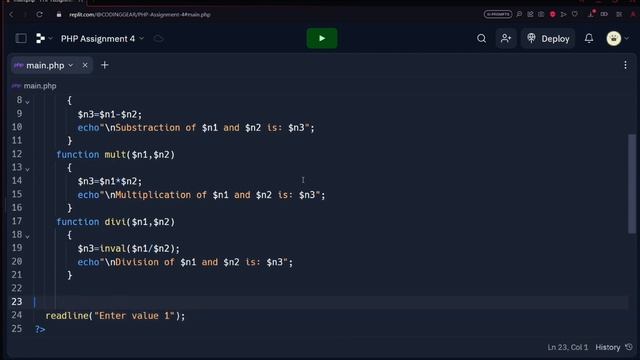
Task: Click line number 22 in the gutter
Action: pyautogui.click(x=17, y=288)
